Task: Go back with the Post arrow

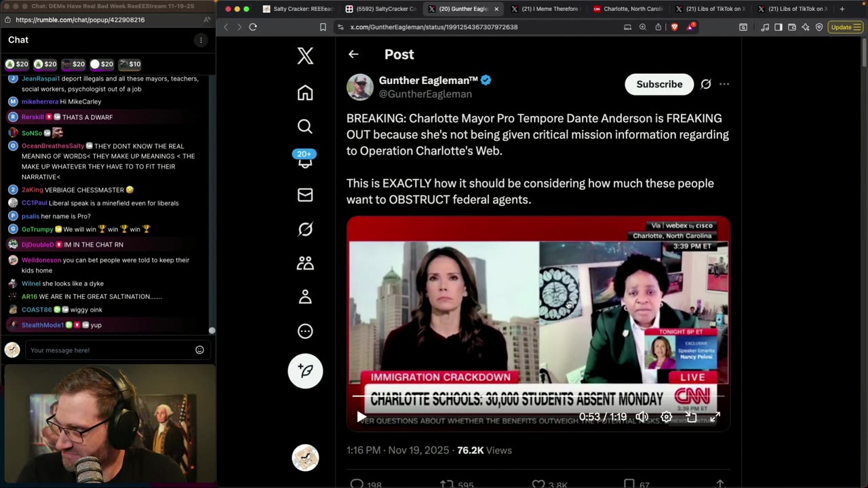Action: 353,54
